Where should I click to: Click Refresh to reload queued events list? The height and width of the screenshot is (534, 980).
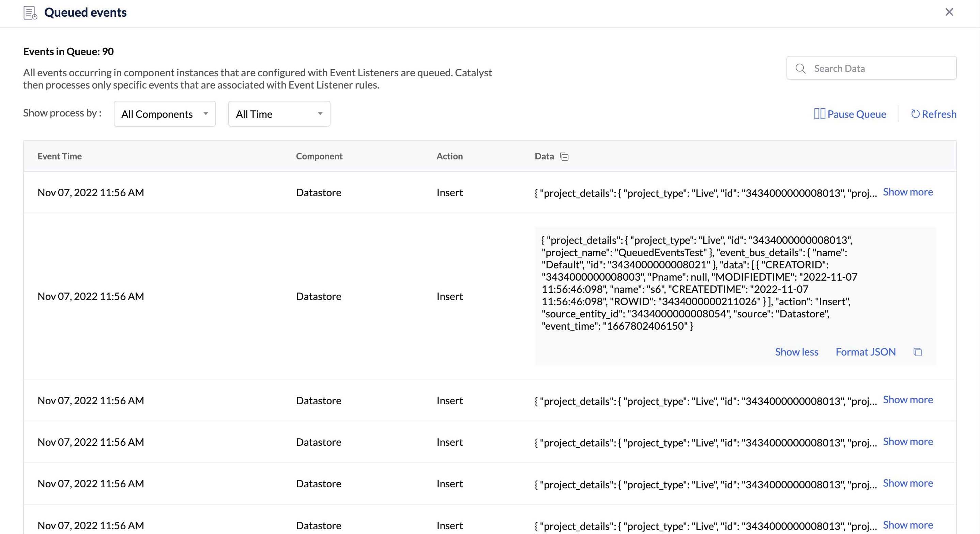click(x=933, y=114)
